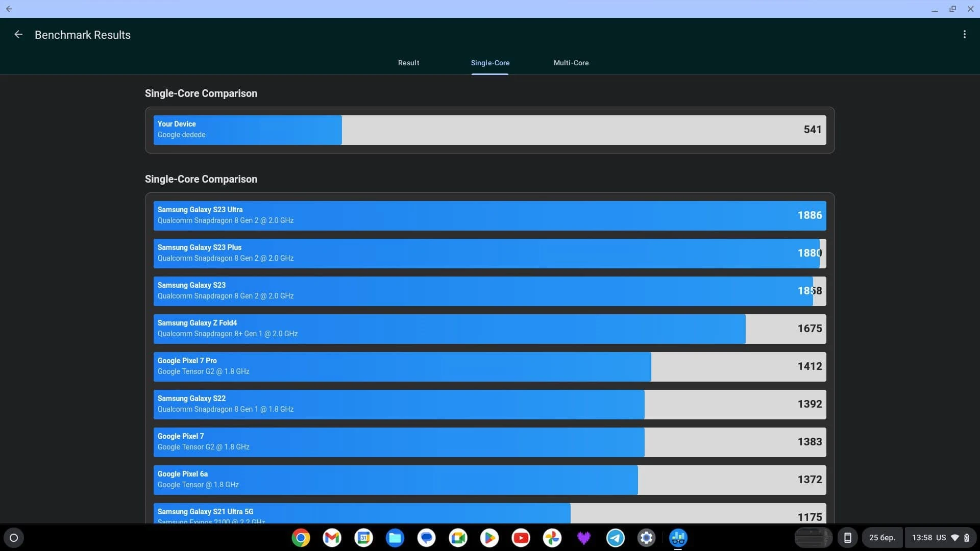Open Google Photos from the shelf
Viewport: 980px width, 551px height.
552,538
